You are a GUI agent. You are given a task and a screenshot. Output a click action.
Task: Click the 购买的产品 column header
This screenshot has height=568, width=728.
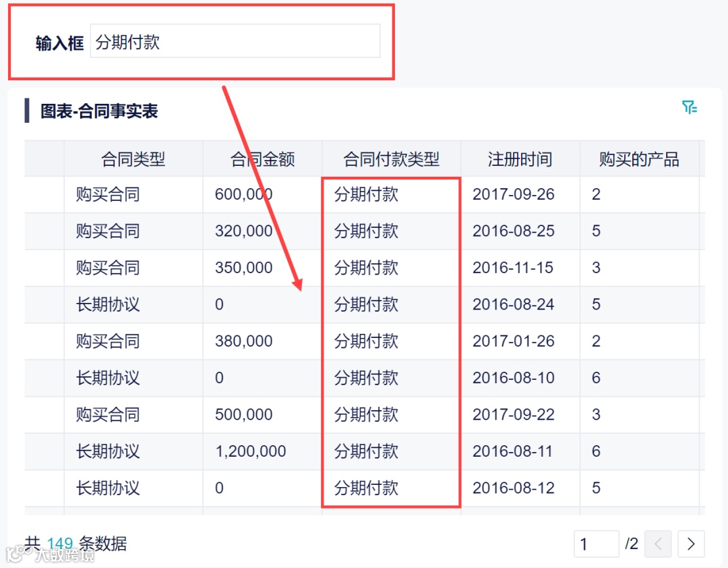(639, 159)
